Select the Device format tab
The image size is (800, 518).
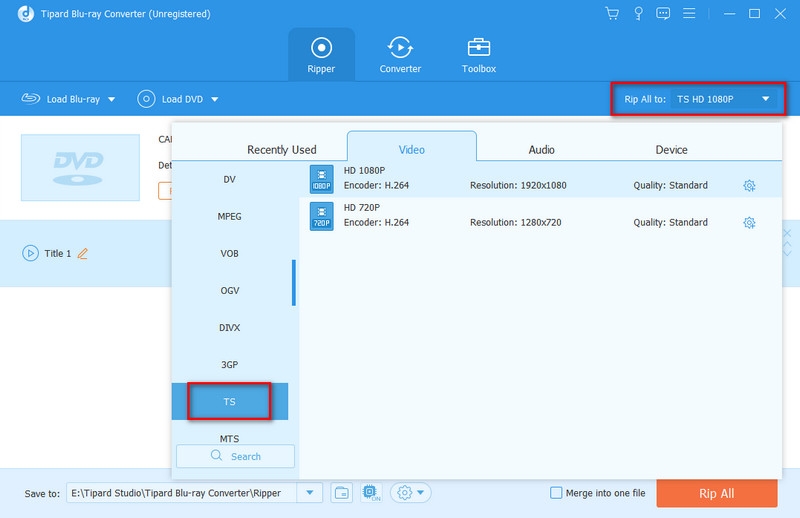tap(671, 150)
